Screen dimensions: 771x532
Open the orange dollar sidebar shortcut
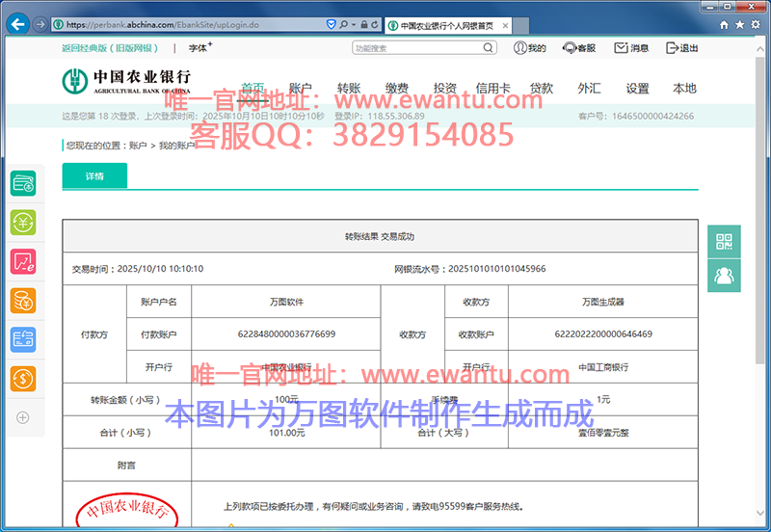point(23,379)
